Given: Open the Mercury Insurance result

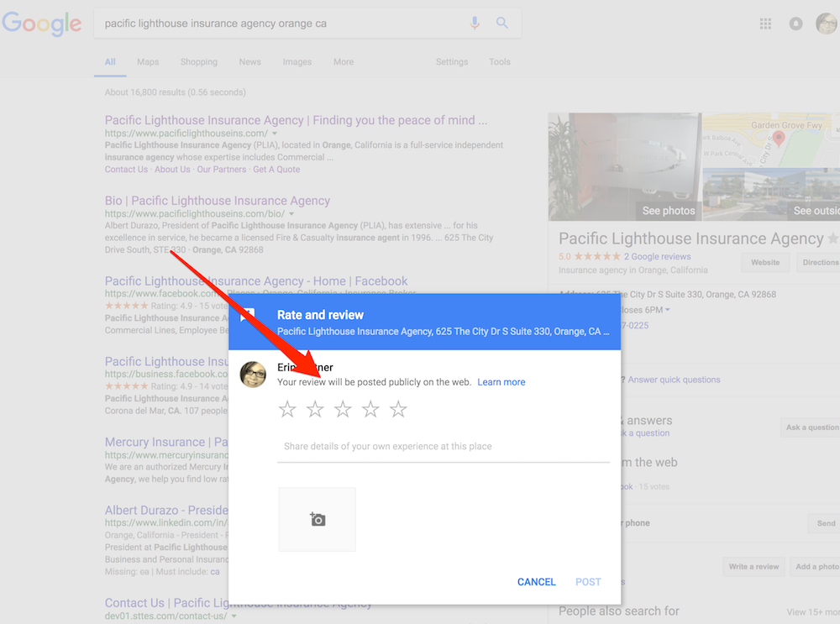Looking at the screenshot, I should click(x=166, y=442).
